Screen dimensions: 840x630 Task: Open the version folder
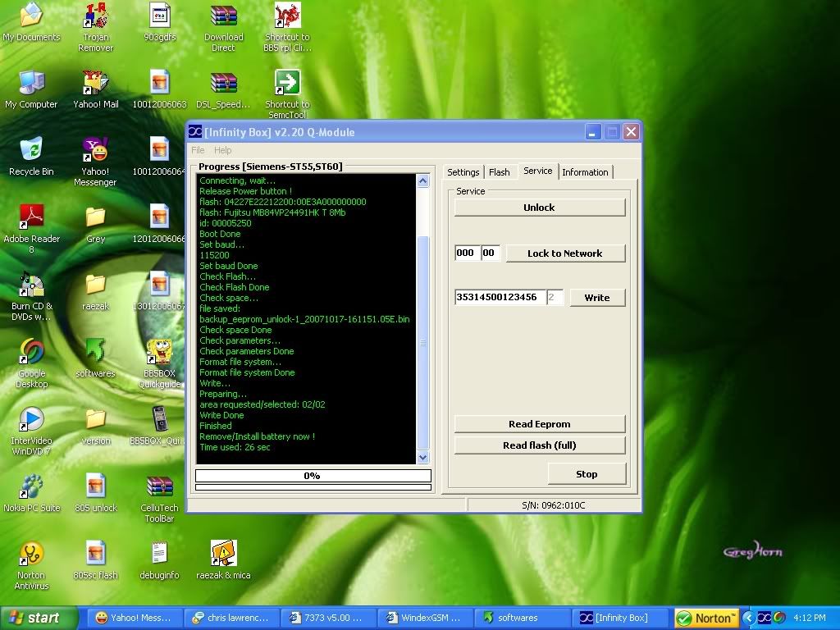point(95,427)
